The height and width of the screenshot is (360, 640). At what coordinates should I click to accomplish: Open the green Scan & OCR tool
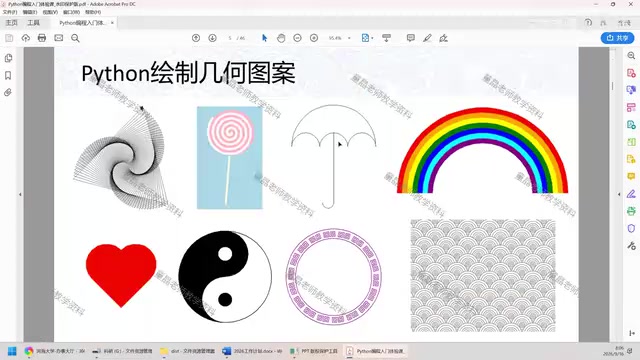pyautogui.click(x=631, y=211)
